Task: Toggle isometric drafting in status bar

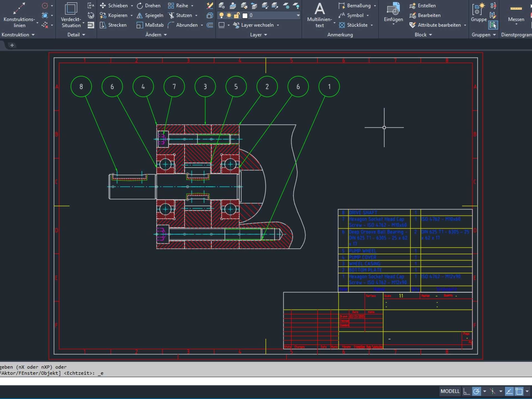Action: point(493,391)
